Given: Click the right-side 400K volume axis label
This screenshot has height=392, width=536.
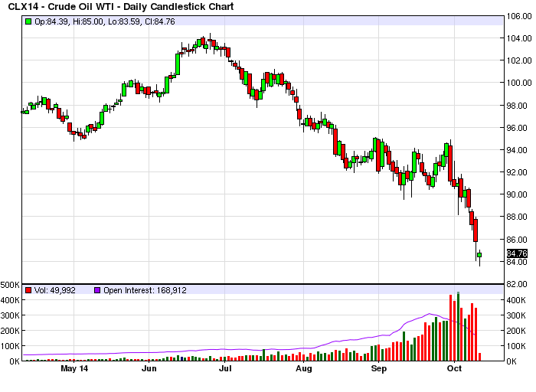Looking at the screenshot, I should pyautogui.click(x=516, y=300).
